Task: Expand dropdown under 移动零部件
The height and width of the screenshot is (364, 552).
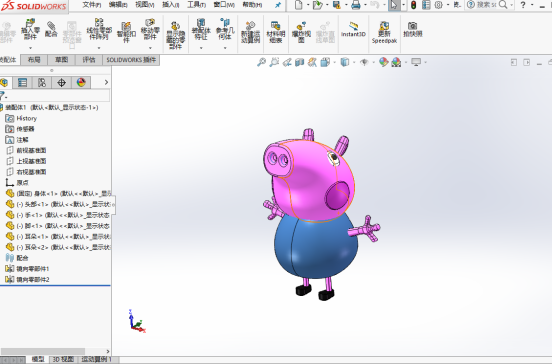Action: pyautogui.click(x=150, y=48)
